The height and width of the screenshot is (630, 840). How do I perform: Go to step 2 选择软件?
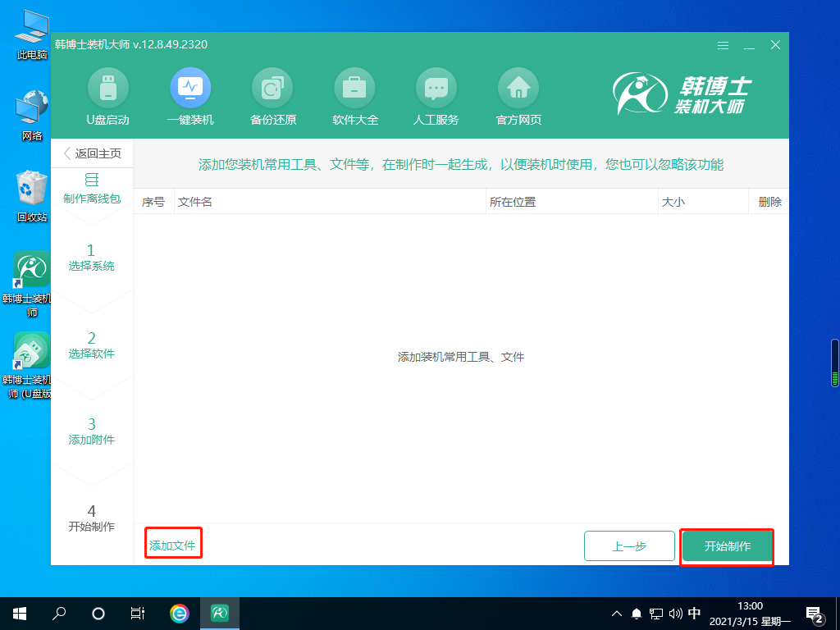pos(91,345)
